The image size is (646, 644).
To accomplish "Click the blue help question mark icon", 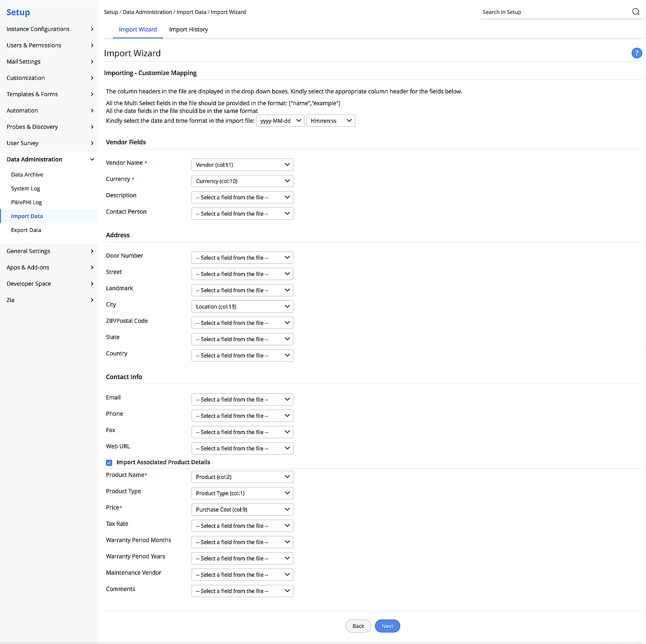I will pos(636,53).
